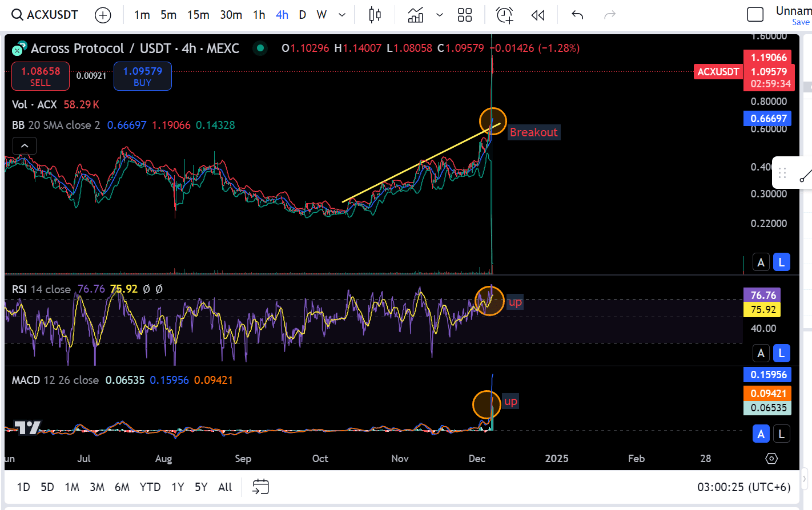Image resolution: width=812 pixels, height=510 pixels.
Task: Toggle log scale L on price pane
Action: [781, 262]
